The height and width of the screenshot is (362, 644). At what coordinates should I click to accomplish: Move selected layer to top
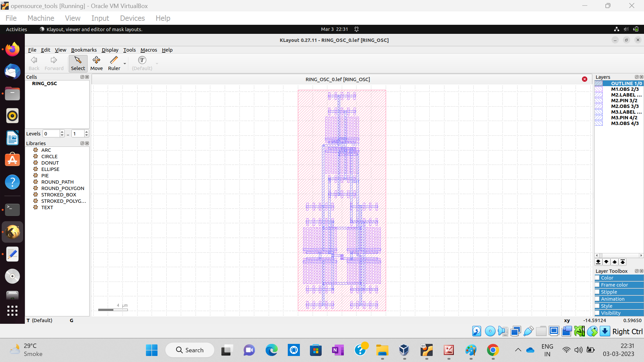(x=623, y=262)
